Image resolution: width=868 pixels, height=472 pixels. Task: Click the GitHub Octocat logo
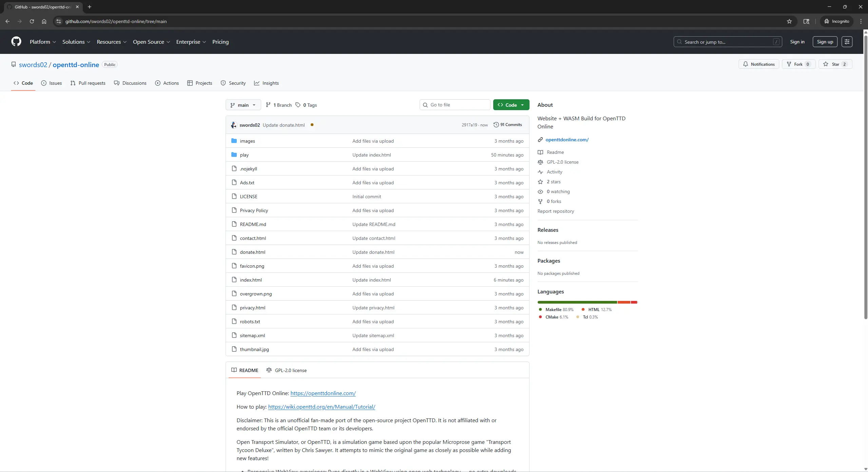click(16, 42)
